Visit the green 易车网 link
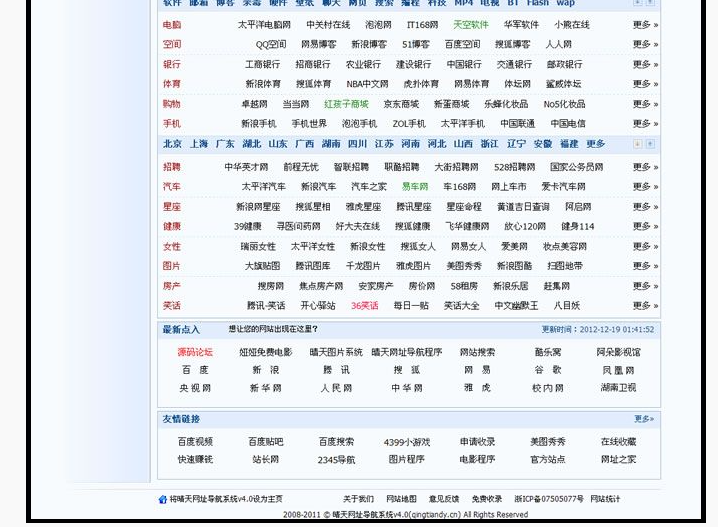 click(415, 187)
